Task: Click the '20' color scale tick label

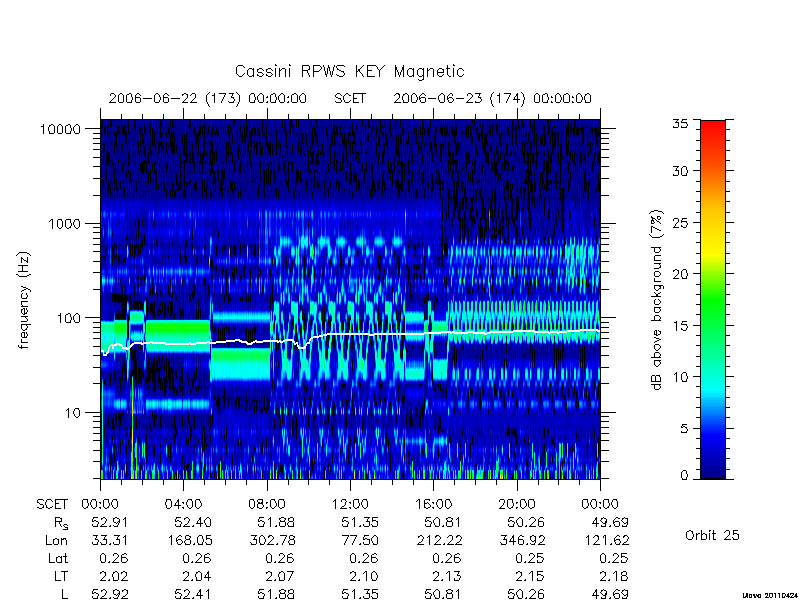Action: click(680, 274)
